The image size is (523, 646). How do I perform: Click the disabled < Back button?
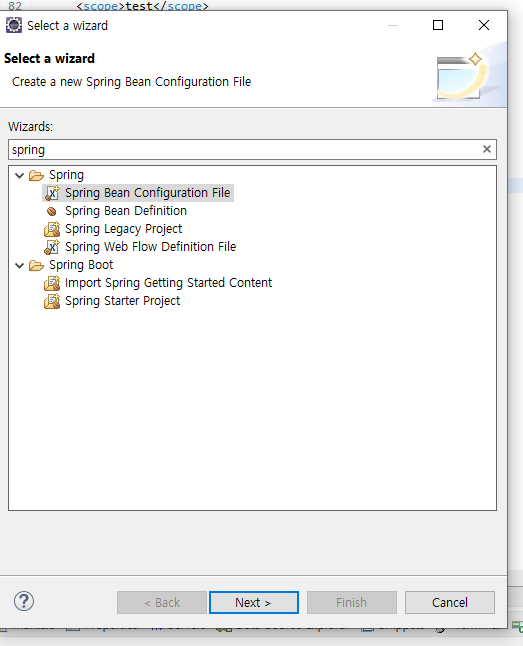(162, 602)
